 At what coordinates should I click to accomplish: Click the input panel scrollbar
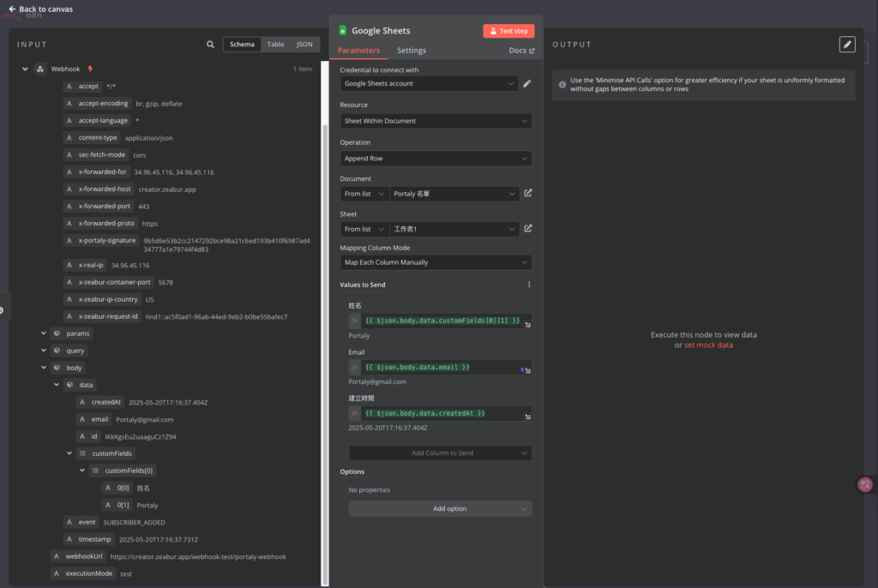pos(325,353)
